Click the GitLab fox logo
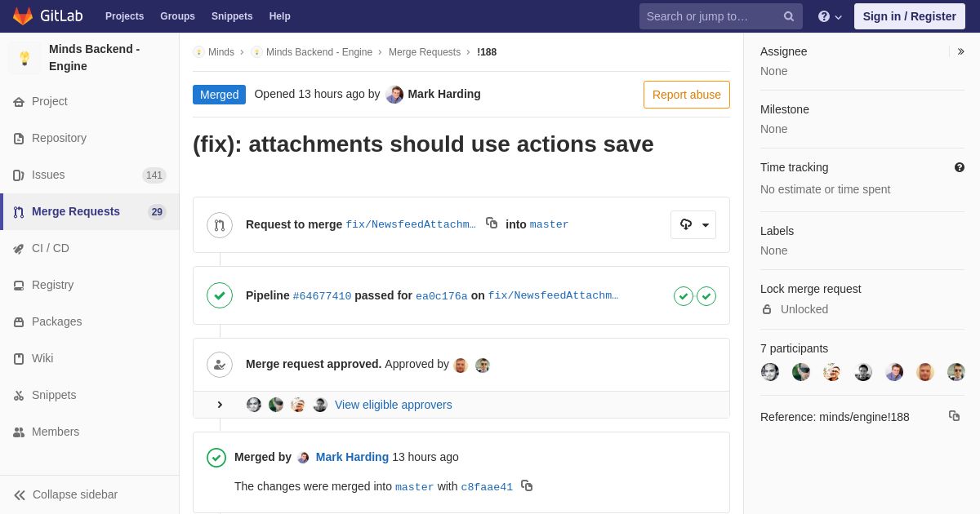This screenshot has width=980, height=514. coord(23,16)
